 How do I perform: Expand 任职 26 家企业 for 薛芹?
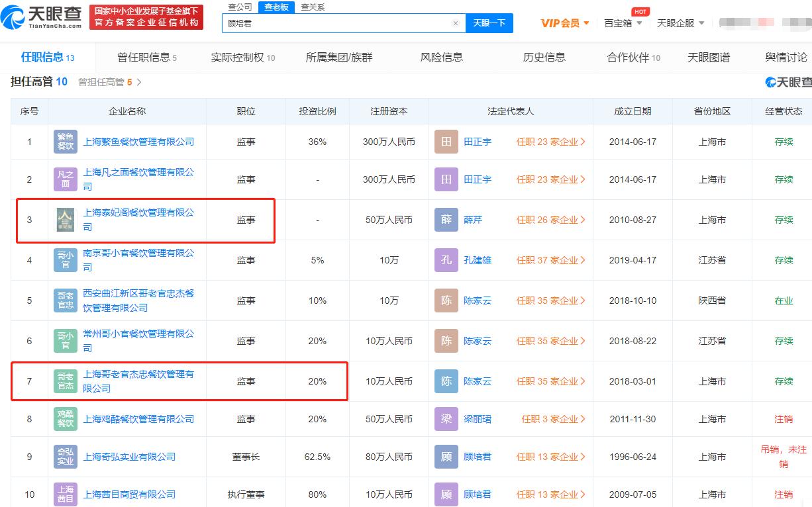click(551, 220)
